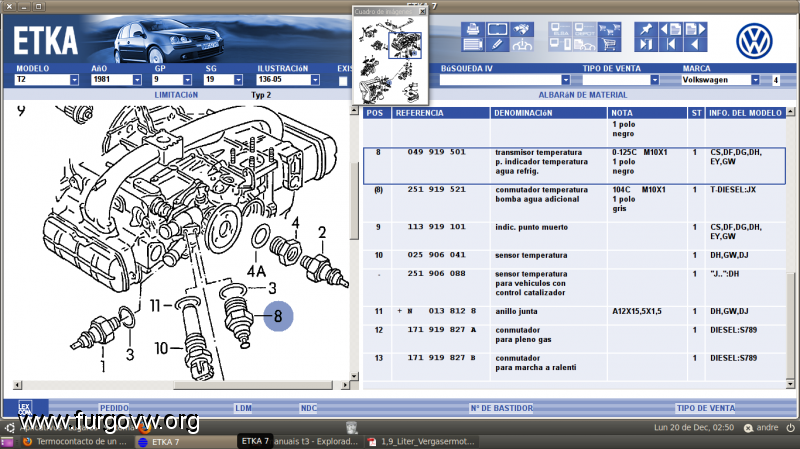Click the exit door icon
This screenshot has width=800, height=449.
pyautogui.click(x=646, y=45)
